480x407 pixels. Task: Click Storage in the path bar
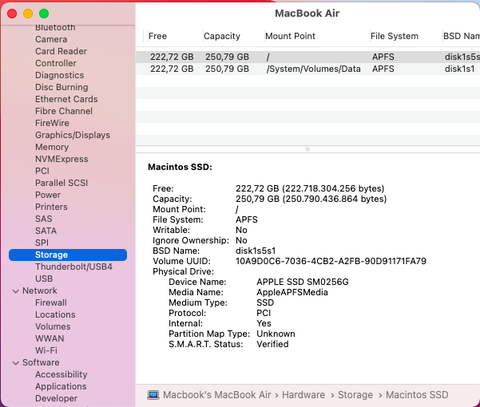[355, 395]
